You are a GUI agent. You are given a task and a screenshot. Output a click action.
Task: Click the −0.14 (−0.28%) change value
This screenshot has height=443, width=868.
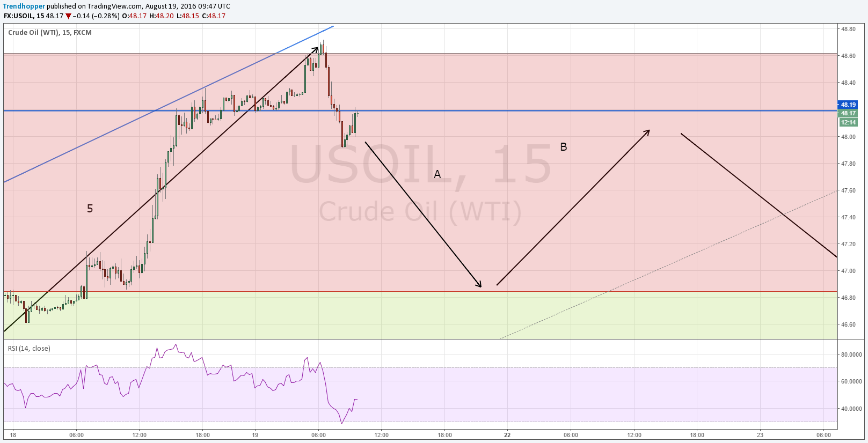coord(96,16)
